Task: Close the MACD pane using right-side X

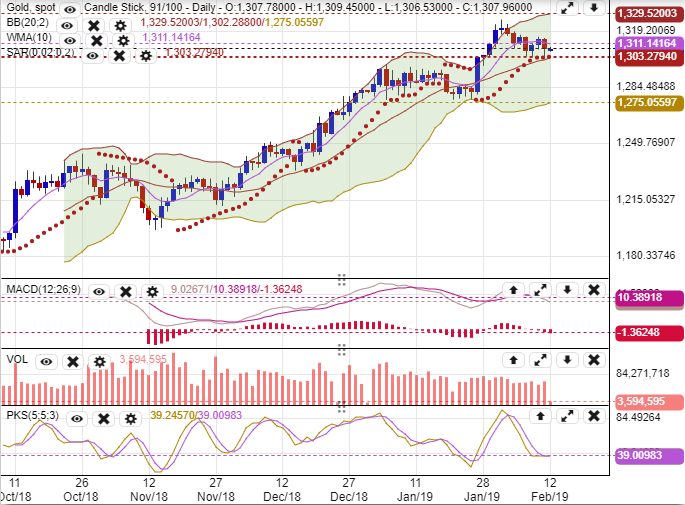Action: 593,291
